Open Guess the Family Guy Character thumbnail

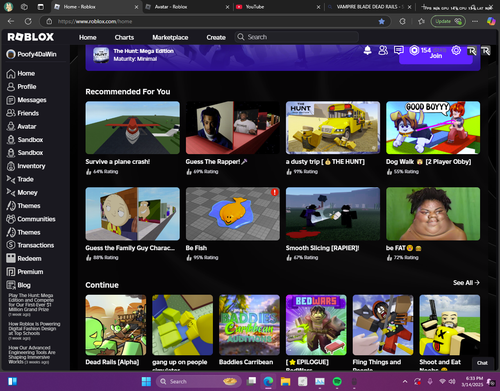tap(132, 214)
